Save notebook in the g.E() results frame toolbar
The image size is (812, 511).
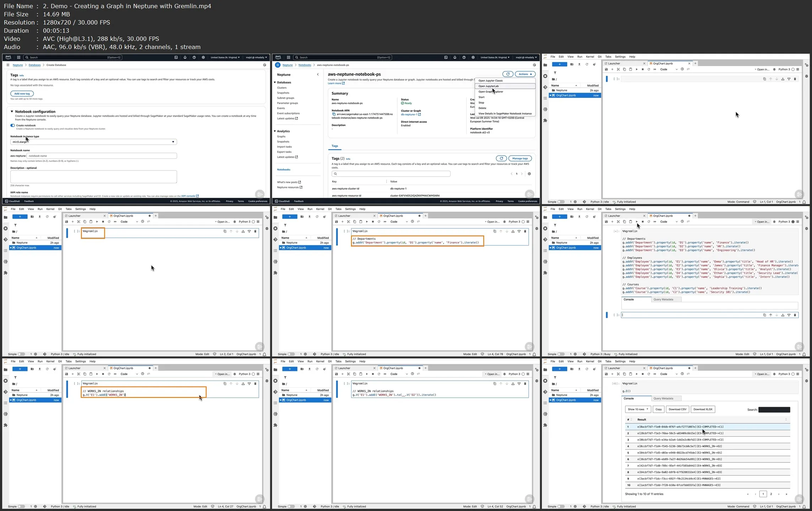[x=606, y=374]
